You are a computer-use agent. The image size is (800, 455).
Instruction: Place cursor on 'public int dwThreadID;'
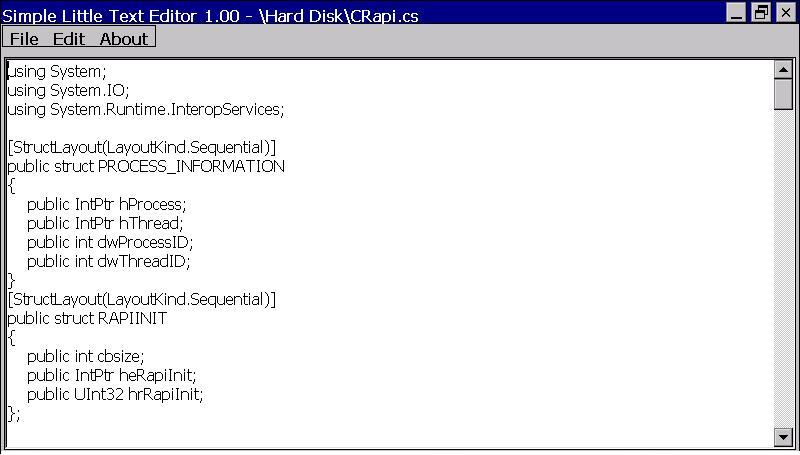pos(108,261)
